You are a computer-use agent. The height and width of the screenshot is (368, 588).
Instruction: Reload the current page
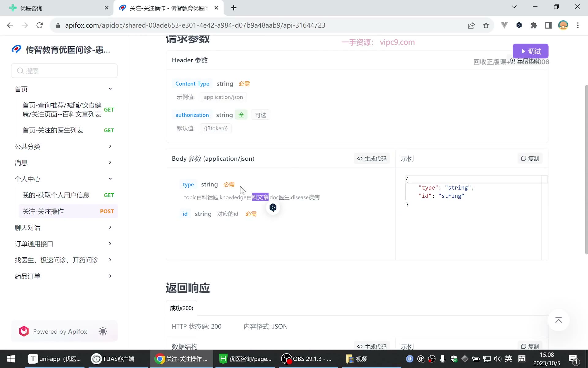(40, 25)
